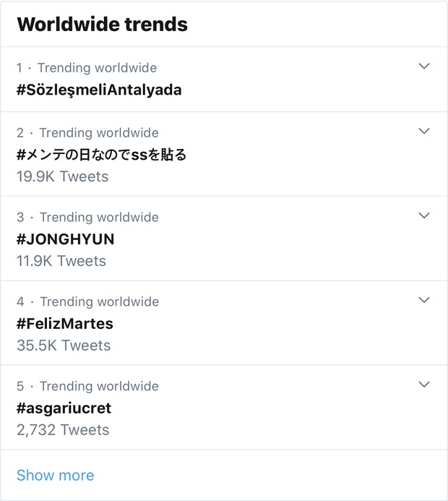448x501 pixels.
Task: Select the '2 · Trending worldwide' label
Action: [87, 133]
